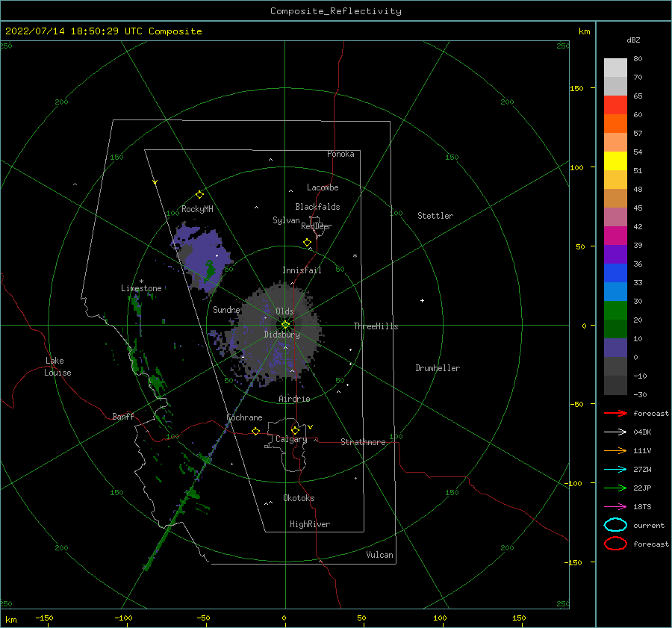Click the Vulcan label
Viewport: 672px width, 628px height.
(x=379, y=555)
